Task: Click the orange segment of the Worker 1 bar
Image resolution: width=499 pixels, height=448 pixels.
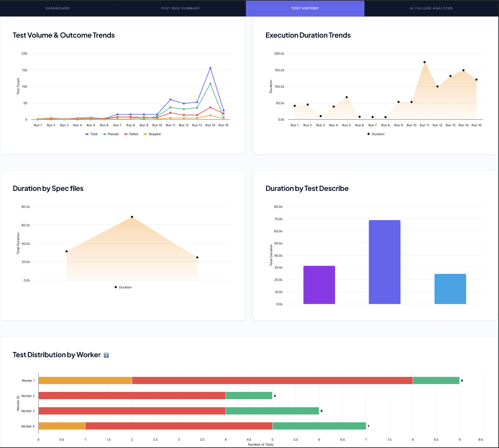Action: [x=85, y=380]
